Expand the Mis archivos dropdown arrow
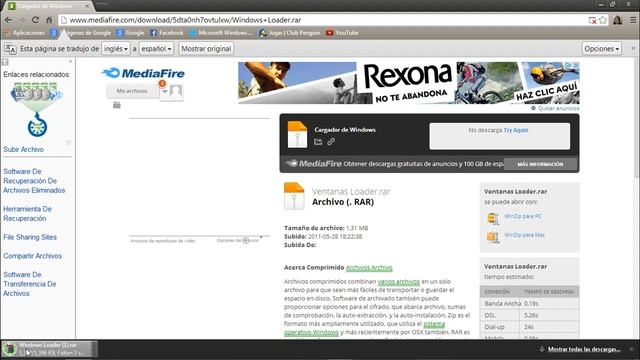Viewport: 640px width, 360px height. pos(164,91)
